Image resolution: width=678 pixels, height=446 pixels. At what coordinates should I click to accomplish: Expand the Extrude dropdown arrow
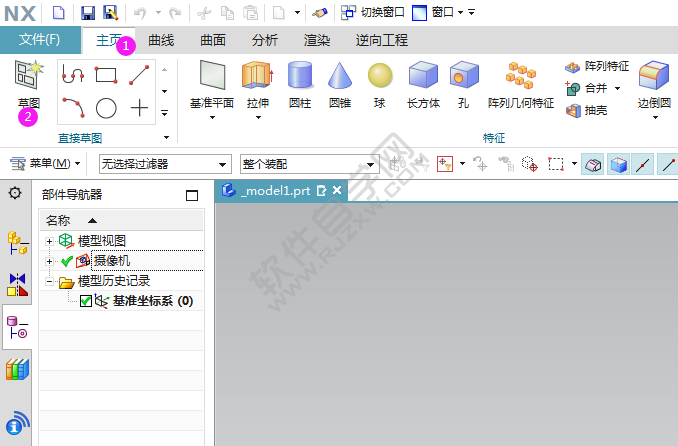(x=258, y=118)
